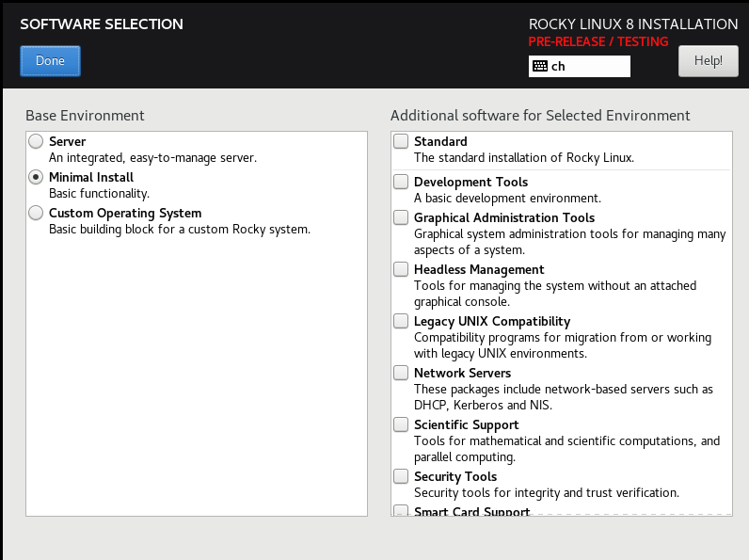
Task: Click the ch keyboard layout indicator
Action: (x=580, y=66)
